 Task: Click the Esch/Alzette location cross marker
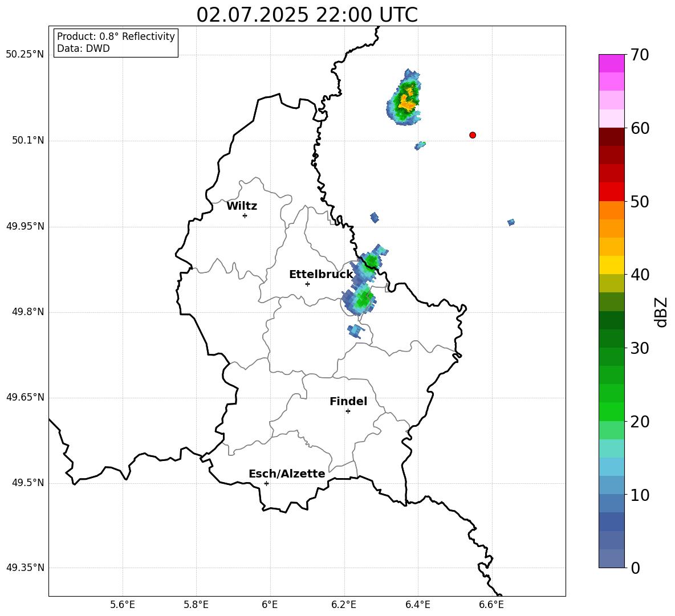coord(266,483)
